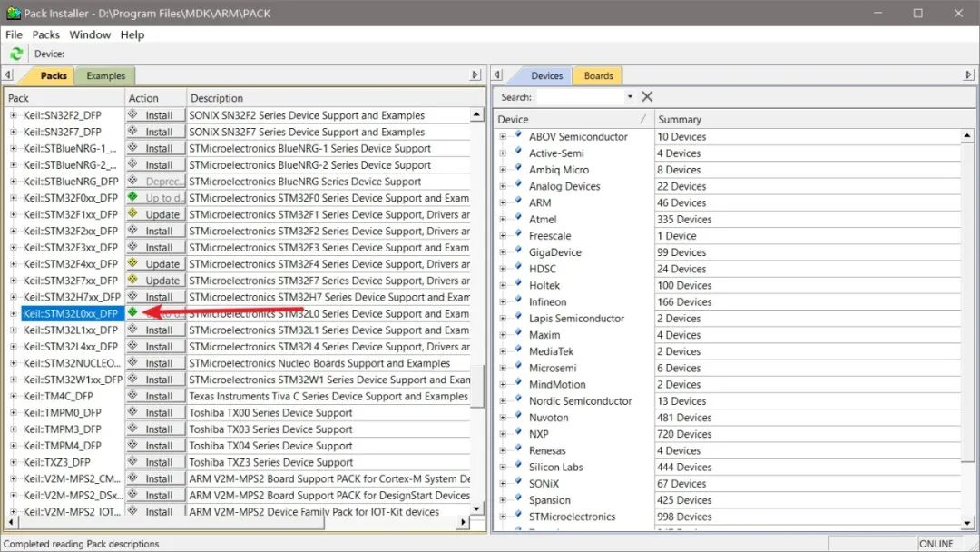Expand the NXP device vendor node
The height and width of the screenshot is (552, 980).
click(x=503, y=434)
